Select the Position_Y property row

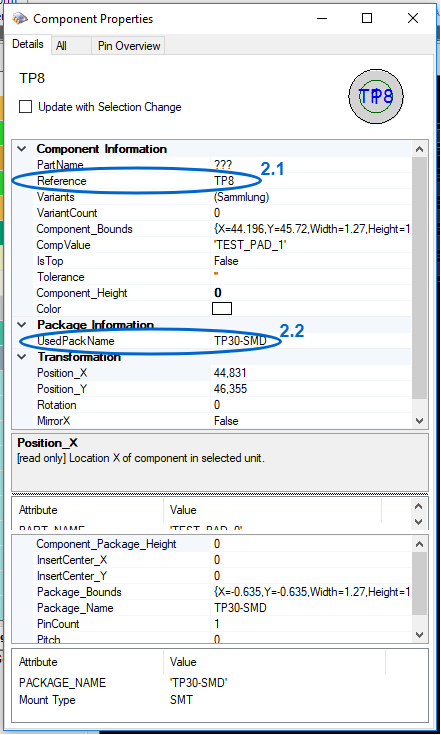(x=224, y=389)
